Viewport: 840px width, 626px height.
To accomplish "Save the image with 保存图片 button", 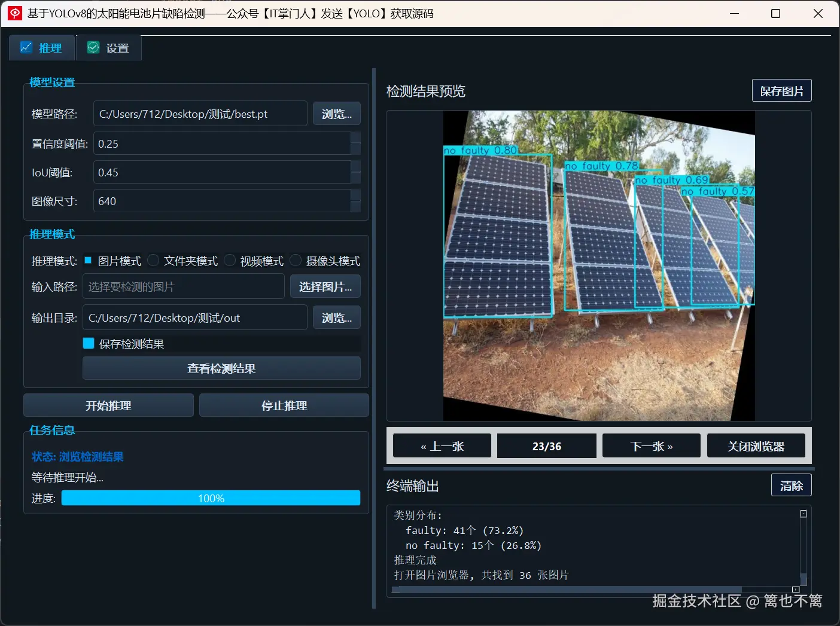I will [x=781, y=91].
